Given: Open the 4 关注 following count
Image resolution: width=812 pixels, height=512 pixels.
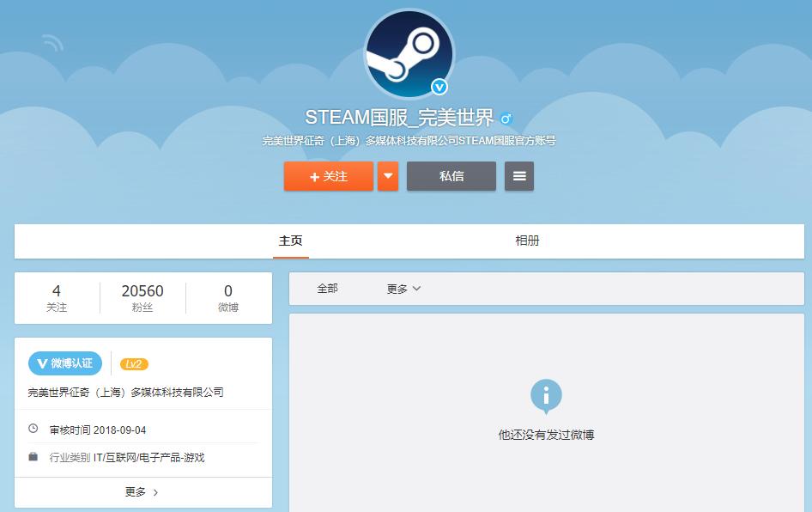Looking at the screenshot, I should (x=57, y=298).
